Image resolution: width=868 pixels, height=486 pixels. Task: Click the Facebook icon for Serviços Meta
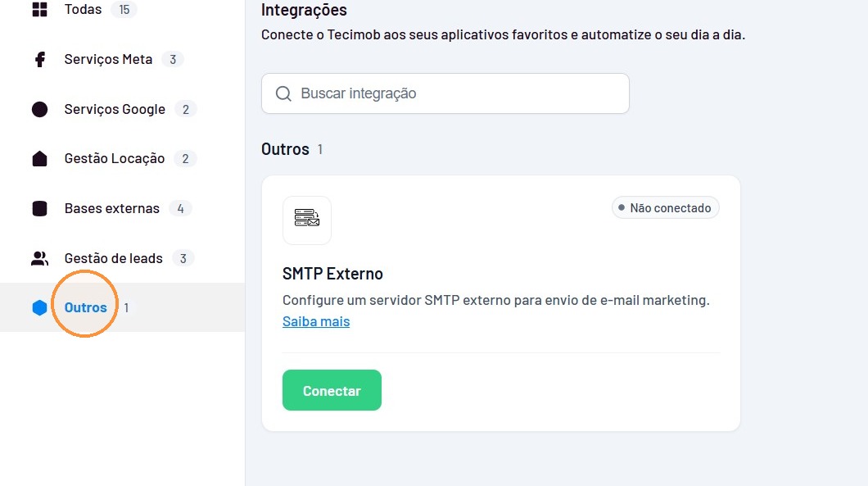tap(40, 59)
